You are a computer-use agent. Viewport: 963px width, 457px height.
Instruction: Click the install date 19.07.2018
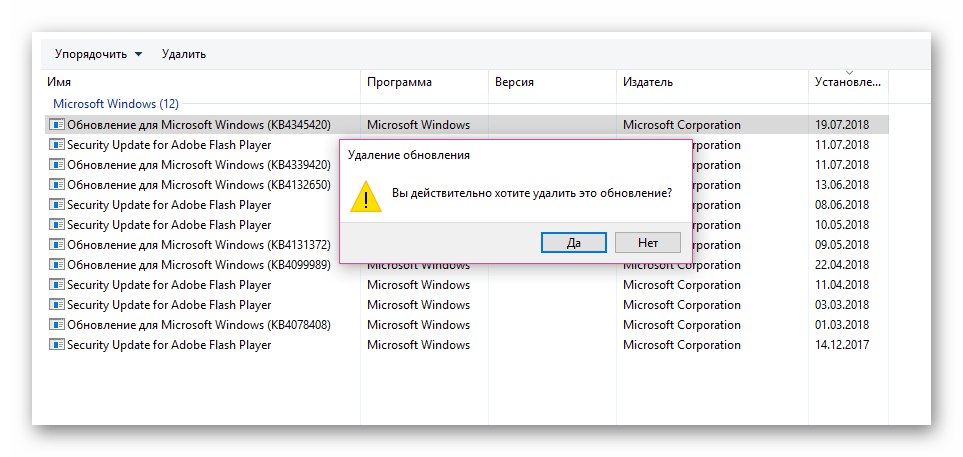click(x=842, y=125)
